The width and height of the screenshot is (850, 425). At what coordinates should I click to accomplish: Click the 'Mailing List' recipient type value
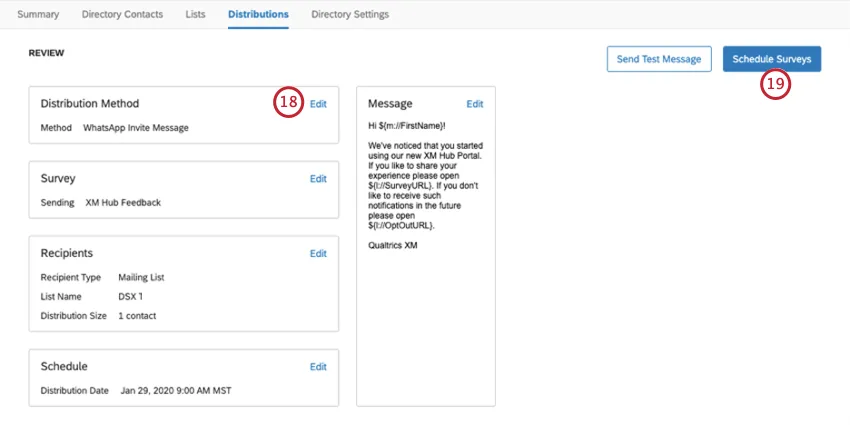(x=141, y=278)
